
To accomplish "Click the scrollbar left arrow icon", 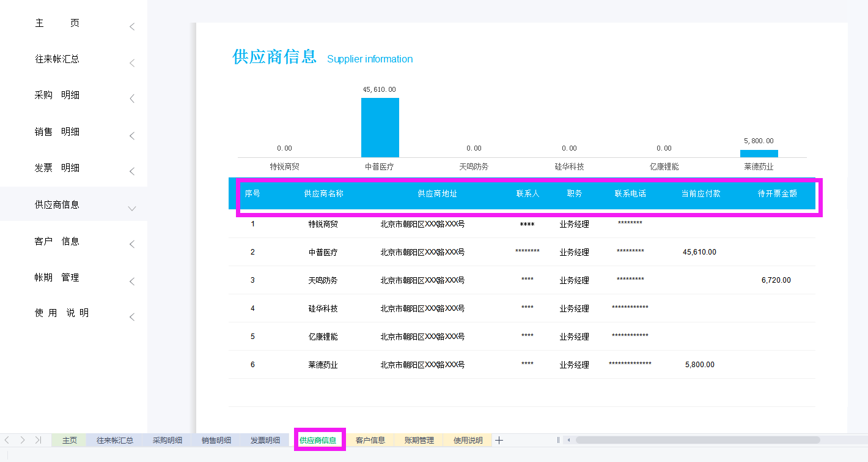I will point(568,439).
